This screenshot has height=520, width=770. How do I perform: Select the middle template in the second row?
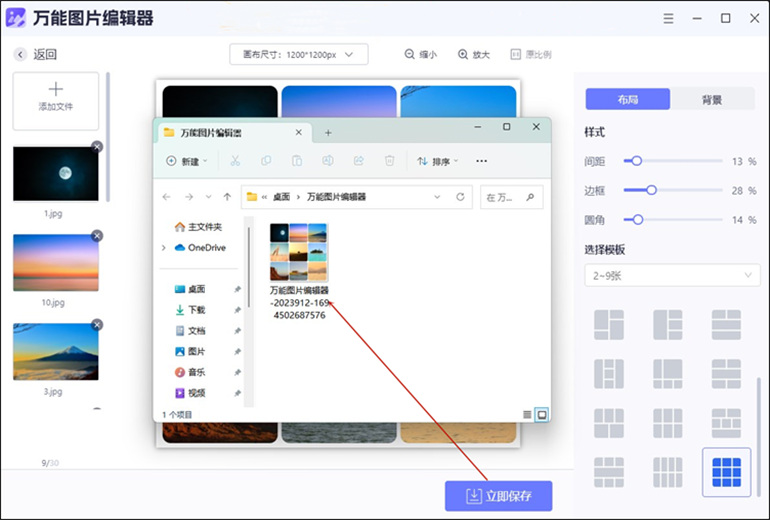pos(667,374)
